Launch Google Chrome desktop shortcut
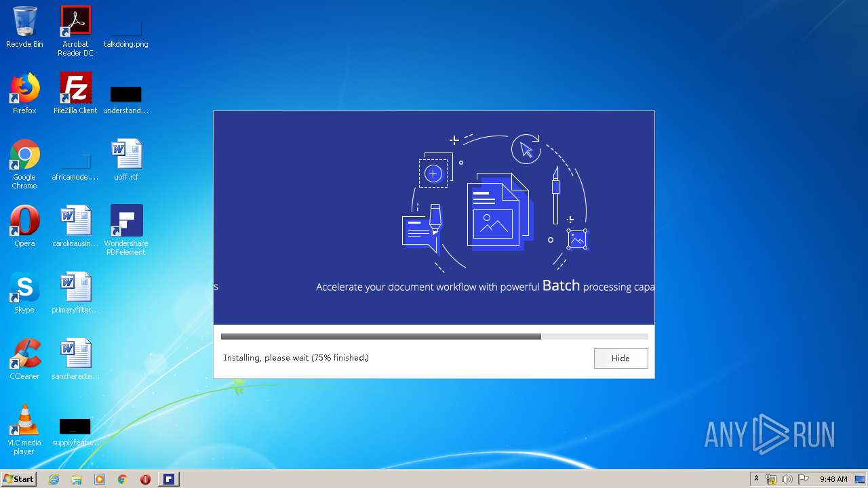 24,164
